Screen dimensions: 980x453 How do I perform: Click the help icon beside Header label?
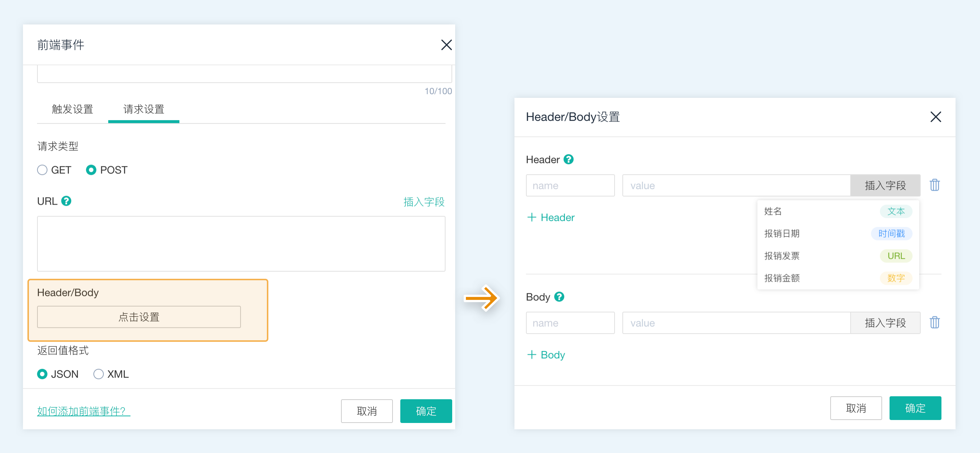click(x=568, y=159)
